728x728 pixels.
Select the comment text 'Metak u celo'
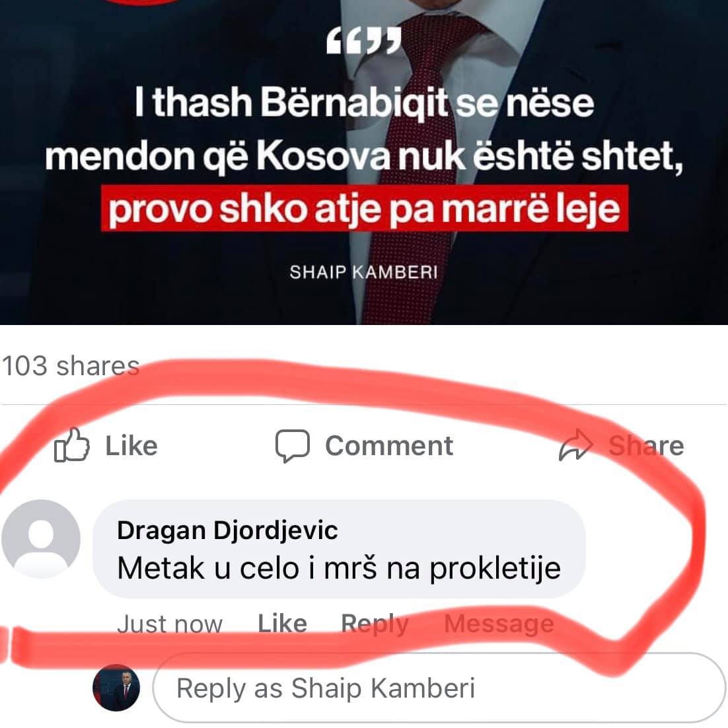point(208,568)
